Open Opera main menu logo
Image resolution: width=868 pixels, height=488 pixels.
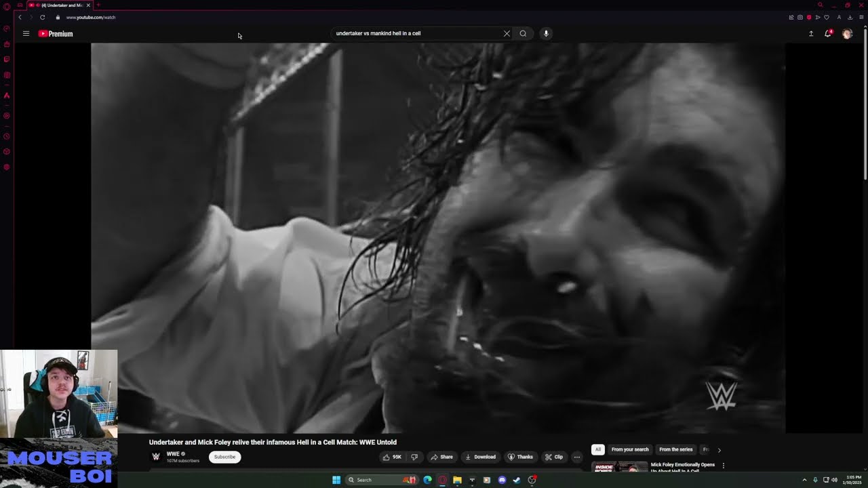click(x=7, y=5)
